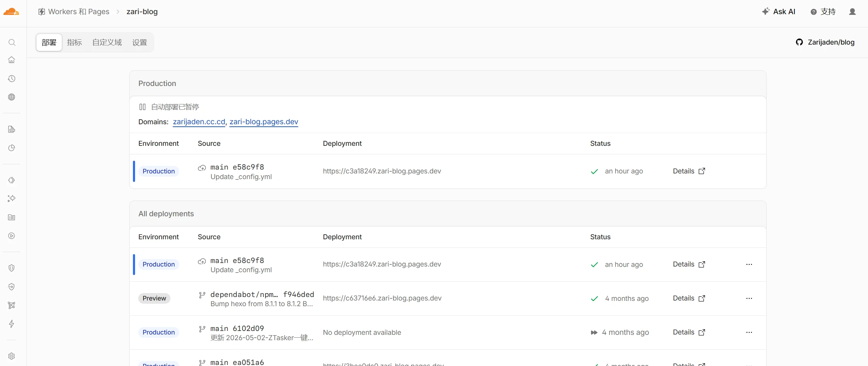Open Details for All deployments e58c9f8 row
The width and height of the screenshot is (868, 366).
click(689, 264)
